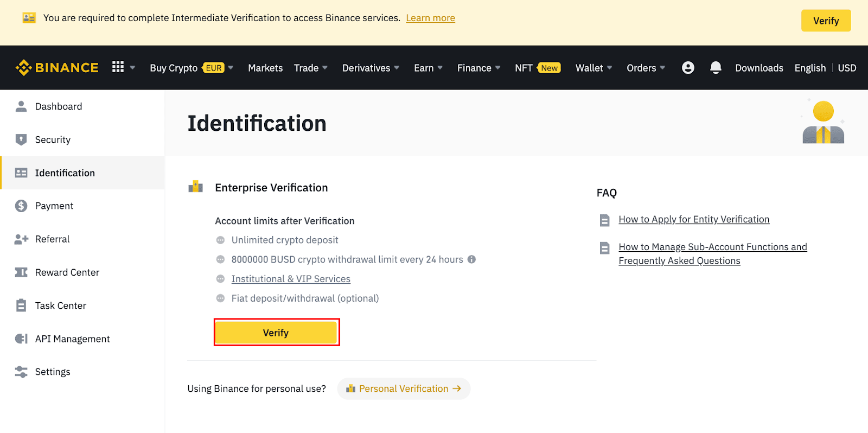Click the Referral add-person icon in sidebar
868x433 pixels.
21,239
